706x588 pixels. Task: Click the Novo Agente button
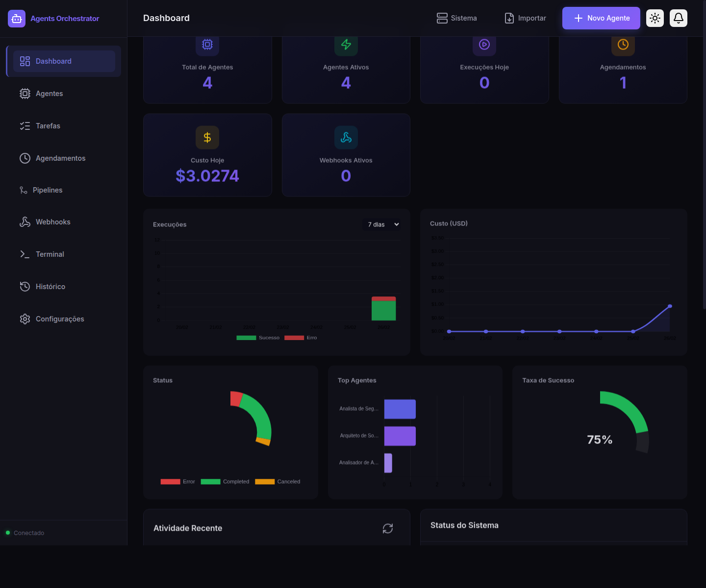pos(601,18)
